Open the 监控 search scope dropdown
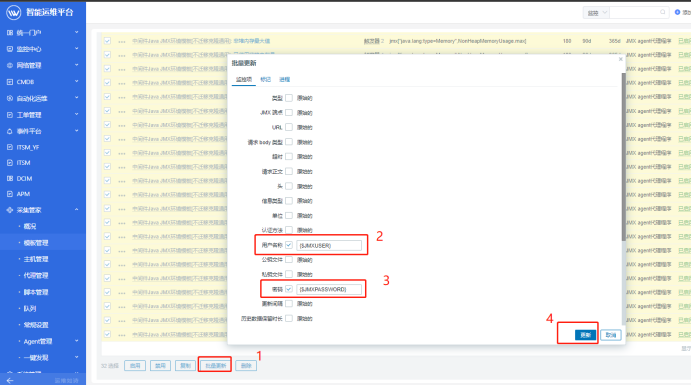Viewport: 692px width, 386px height. [596, 13]
